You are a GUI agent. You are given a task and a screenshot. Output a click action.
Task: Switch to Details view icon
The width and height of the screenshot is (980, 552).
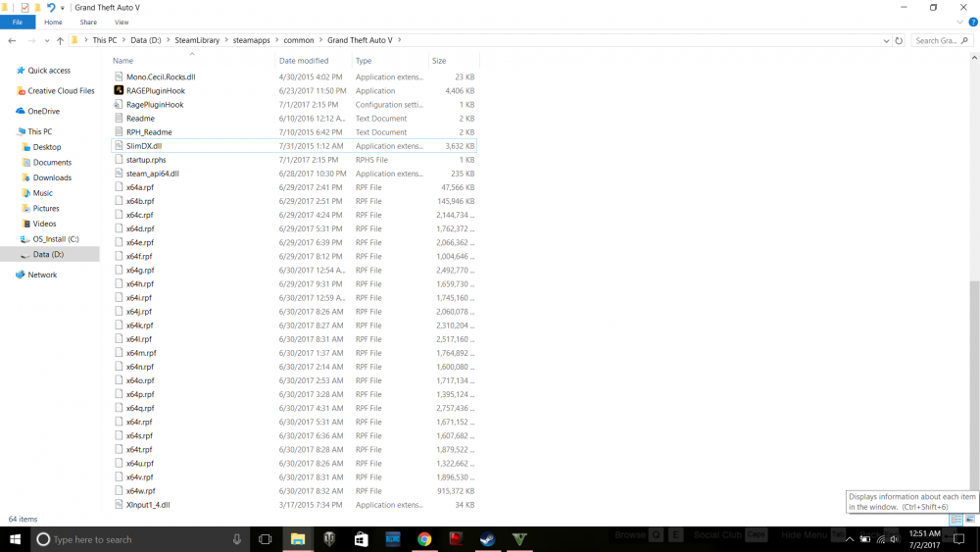tap(956, 519)
